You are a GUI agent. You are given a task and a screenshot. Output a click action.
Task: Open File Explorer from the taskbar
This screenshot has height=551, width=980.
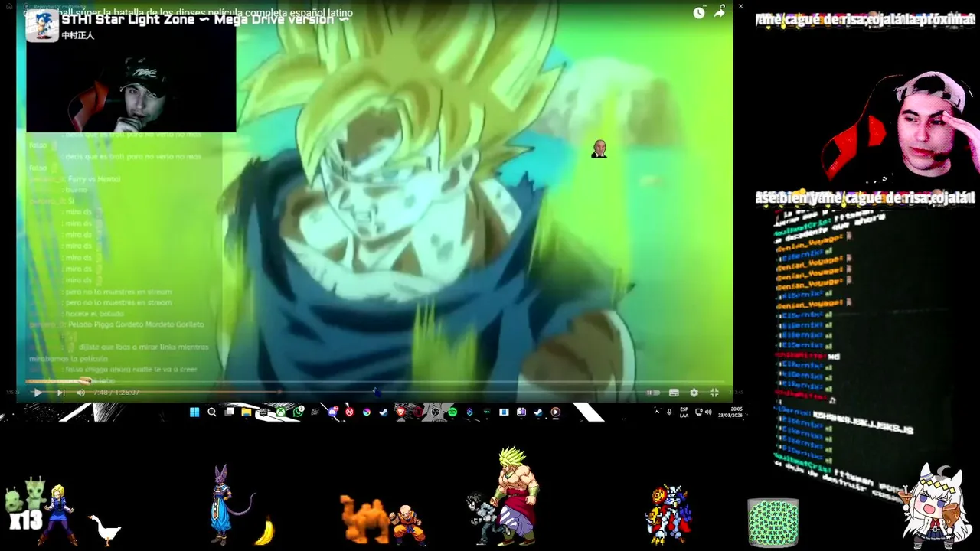[x=246, y=412]
